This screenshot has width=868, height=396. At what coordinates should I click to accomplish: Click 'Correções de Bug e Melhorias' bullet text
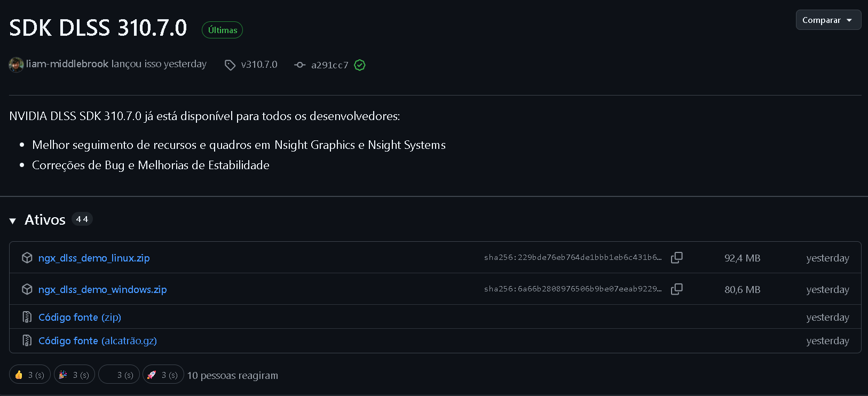coord(151,165)
